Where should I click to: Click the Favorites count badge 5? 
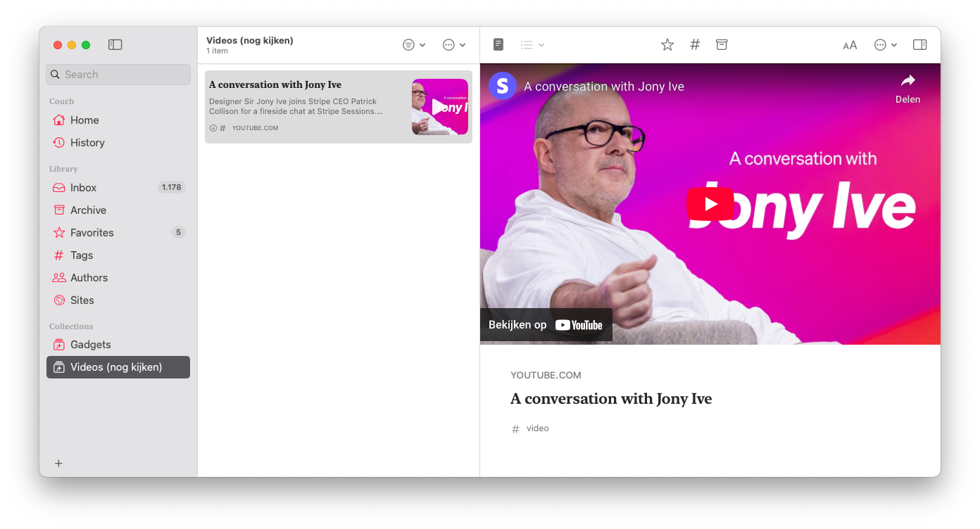coord(179,233)
